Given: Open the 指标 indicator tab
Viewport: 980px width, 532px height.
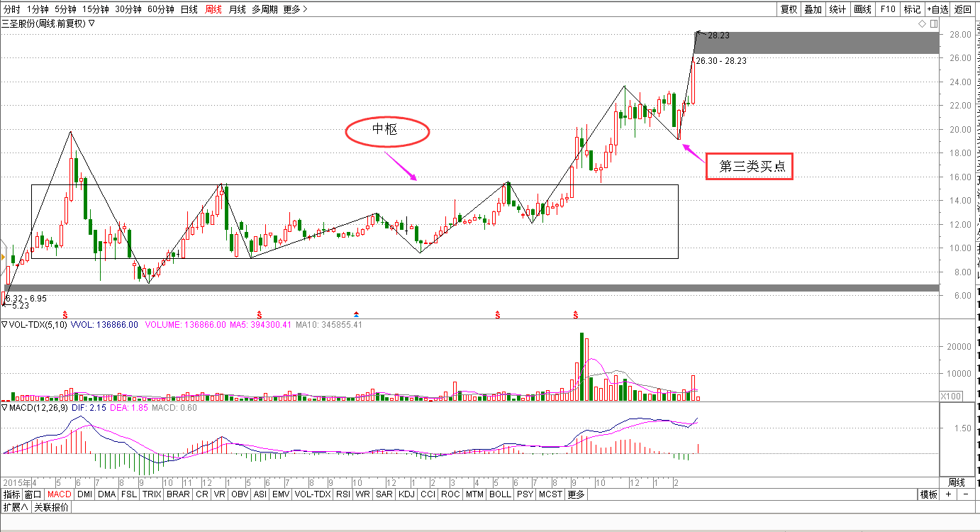Looking at the screenshot, I should pos(11,494).
